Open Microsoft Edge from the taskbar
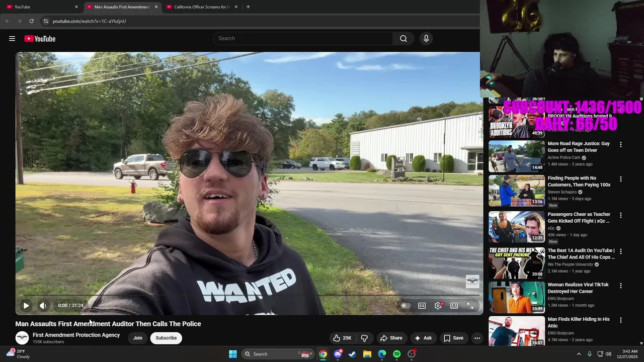Screen dimensions: 644x362 pos(382,354)
